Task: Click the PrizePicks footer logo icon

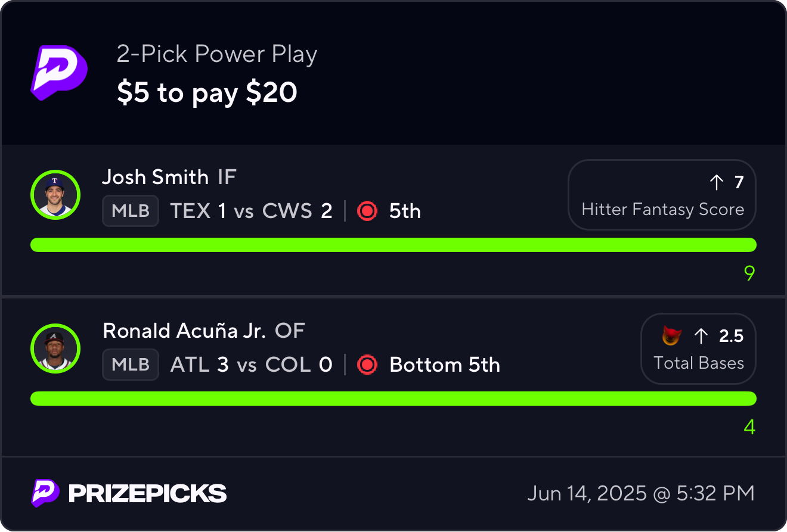Action: pos(45,493)
